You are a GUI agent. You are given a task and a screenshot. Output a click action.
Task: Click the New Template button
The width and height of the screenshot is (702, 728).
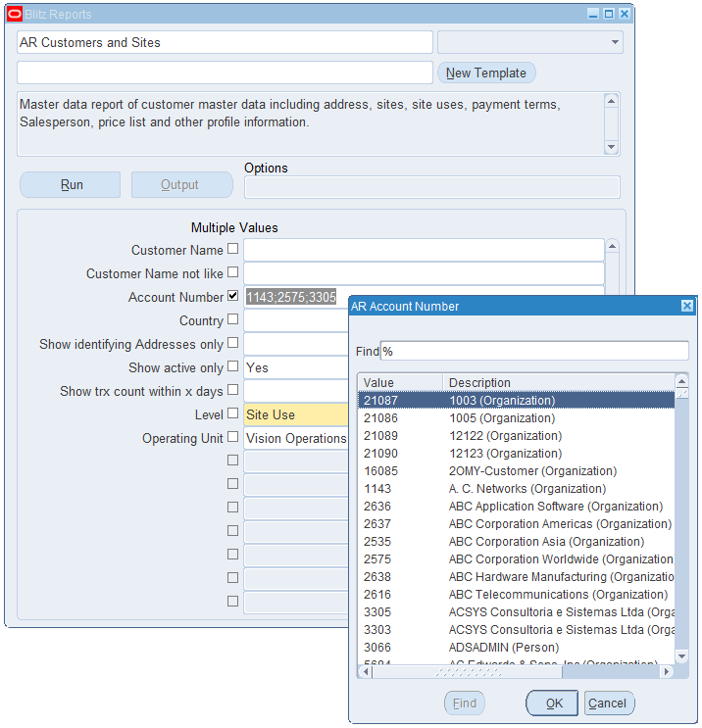[486, 73]
